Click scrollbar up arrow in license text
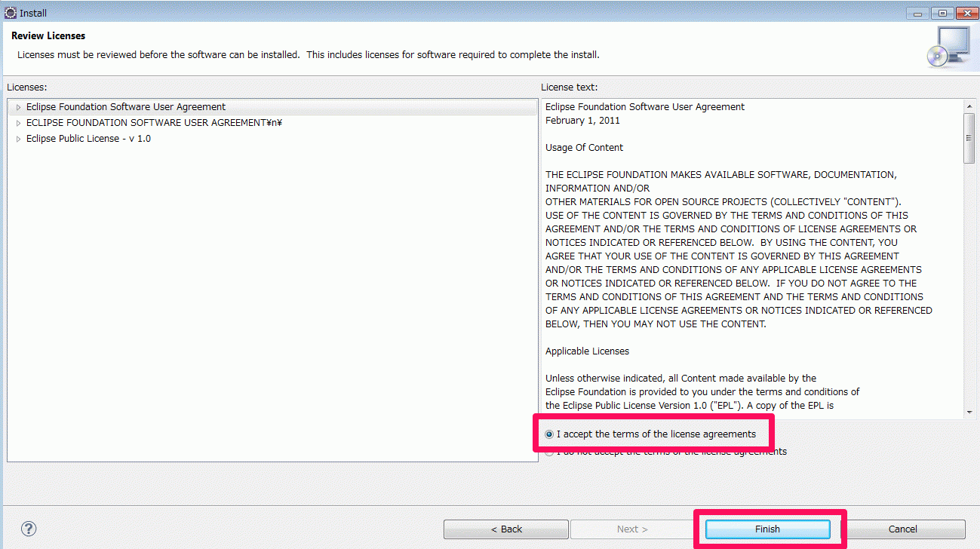This screenshot has width=980, height=549. [969, 105]
